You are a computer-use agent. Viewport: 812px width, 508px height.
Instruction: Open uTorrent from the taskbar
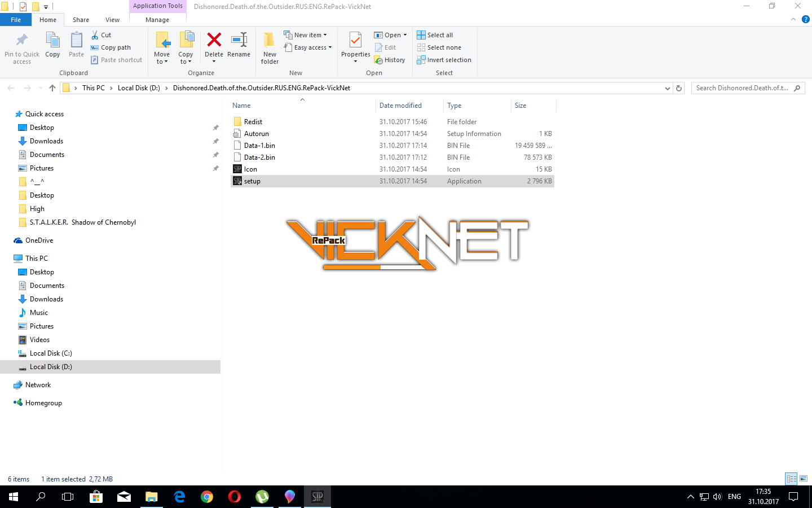[x=262, y=497]
